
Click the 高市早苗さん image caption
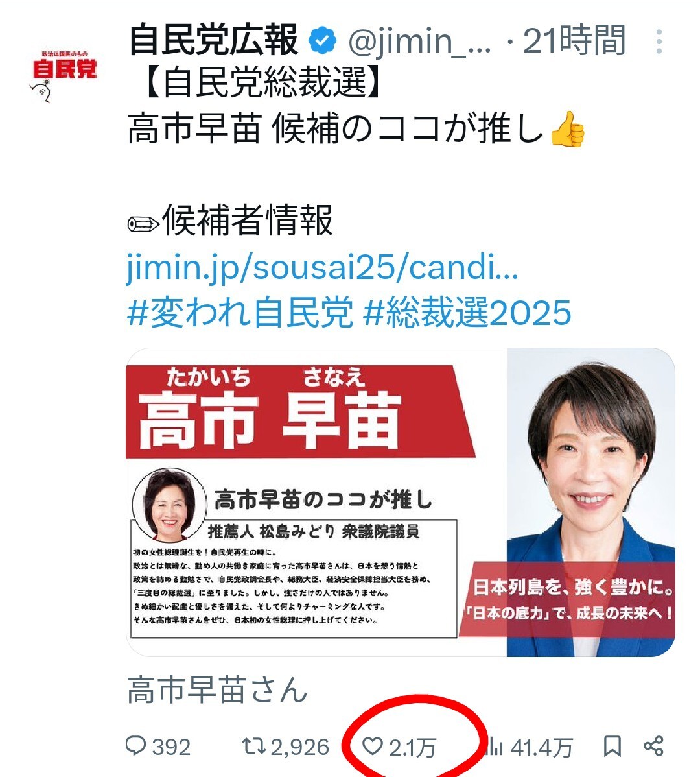[217, 690]
